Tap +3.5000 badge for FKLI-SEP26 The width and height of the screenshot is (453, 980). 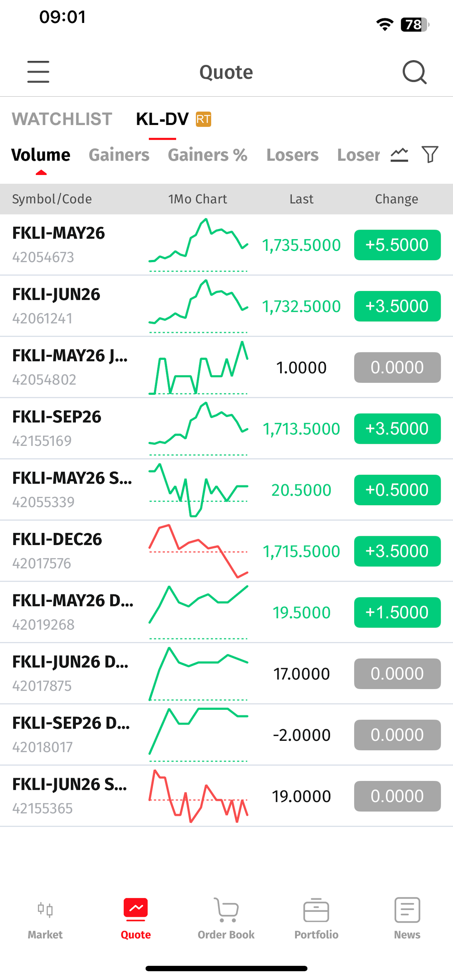[397, 429]
